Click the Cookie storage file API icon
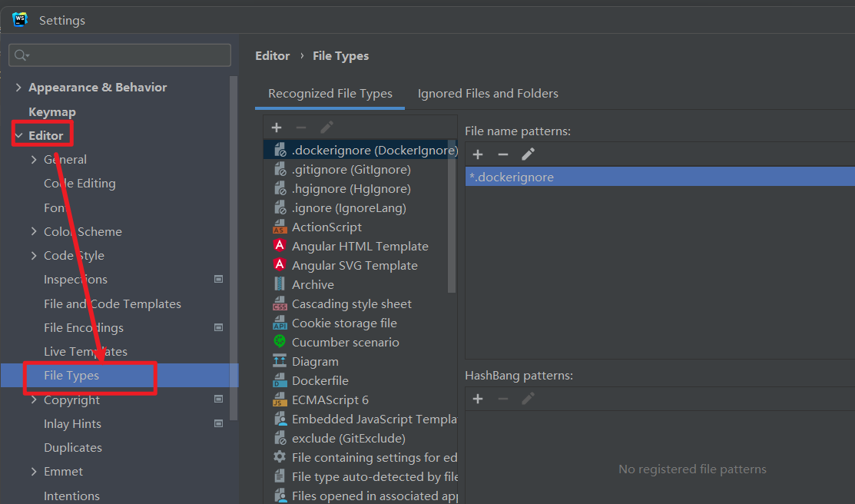 (x=280, y=323)
